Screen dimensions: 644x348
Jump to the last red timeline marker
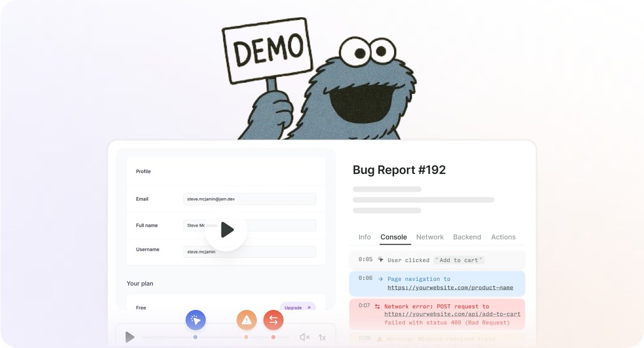pos(273,337)
